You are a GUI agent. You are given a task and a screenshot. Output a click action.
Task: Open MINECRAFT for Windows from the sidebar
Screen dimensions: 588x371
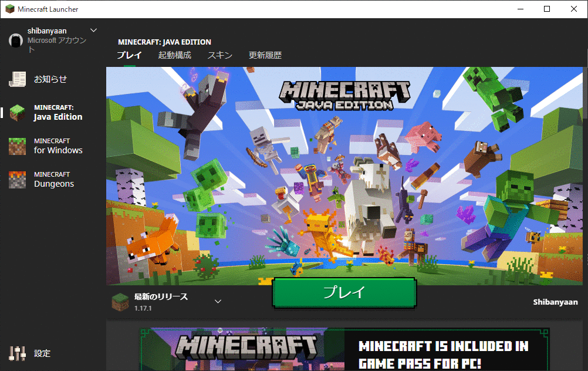pos(16,145)
